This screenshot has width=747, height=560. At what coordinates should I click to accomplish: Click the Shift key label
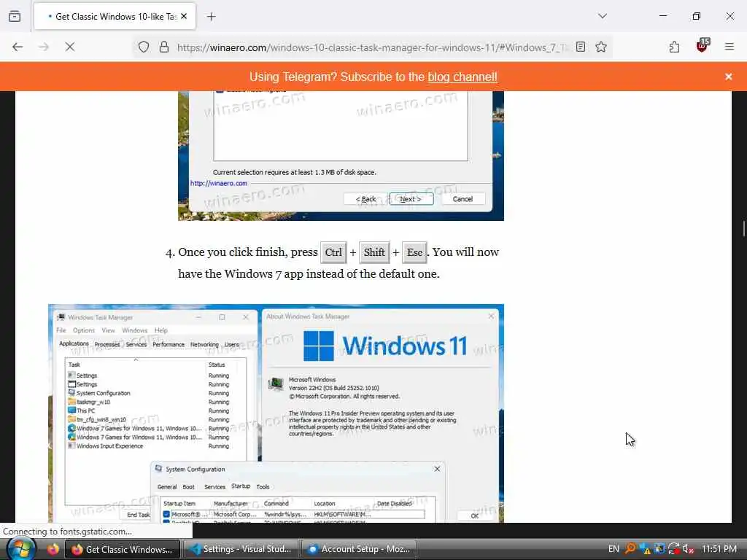(x=374, y=252)
